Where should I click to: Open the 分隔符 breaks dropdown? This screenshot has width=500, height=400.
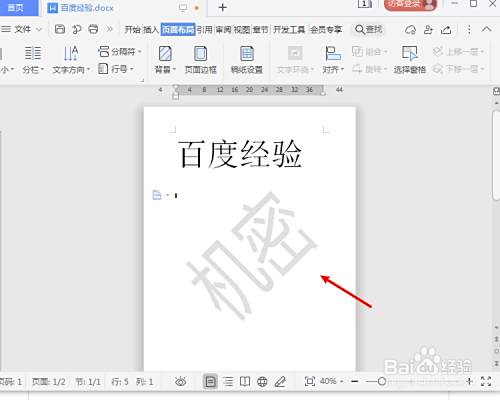pos(120,52)
